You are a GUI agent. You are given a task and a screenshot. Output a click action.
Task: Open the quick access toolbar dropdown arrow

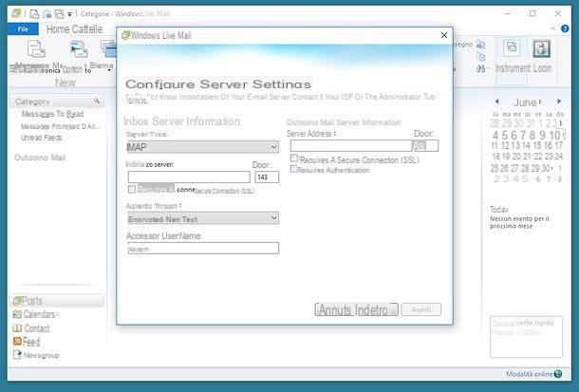tap(69, 14)
